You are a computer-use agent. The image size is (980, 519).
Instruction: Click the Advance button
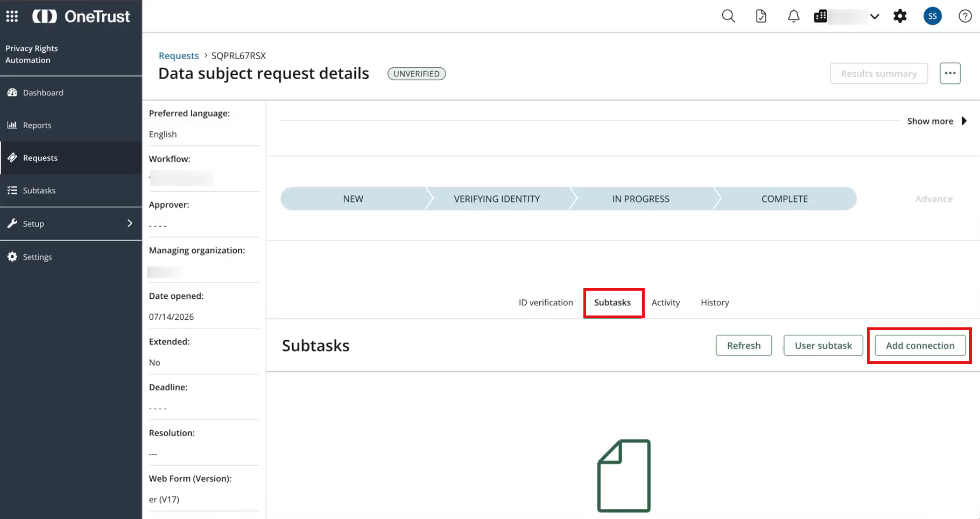coord(934,199)
